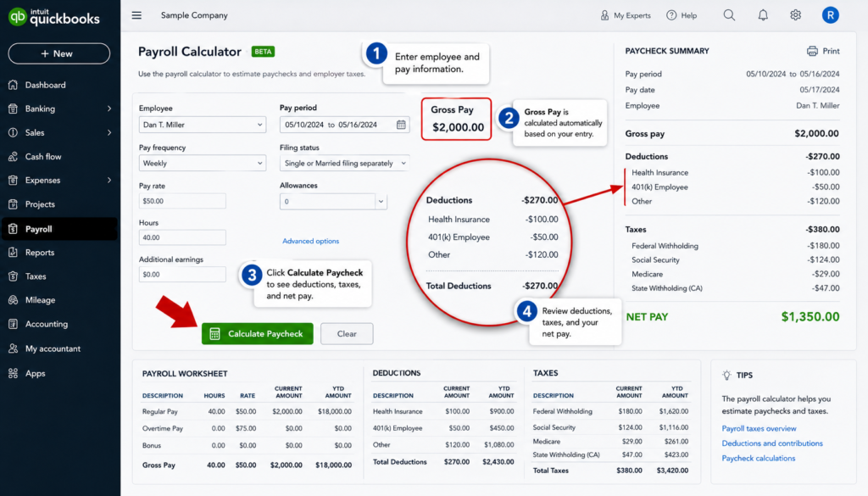The image size is (868, 496).
Task: Open the user profile avatar R
Action: (x=830, y=15)
